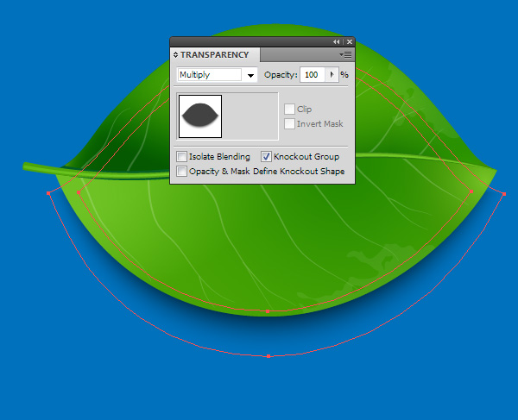Viewport: 518px width, 420px height.
Task: Click the right end anchor point of the outer path
Action: pos(503,194)
